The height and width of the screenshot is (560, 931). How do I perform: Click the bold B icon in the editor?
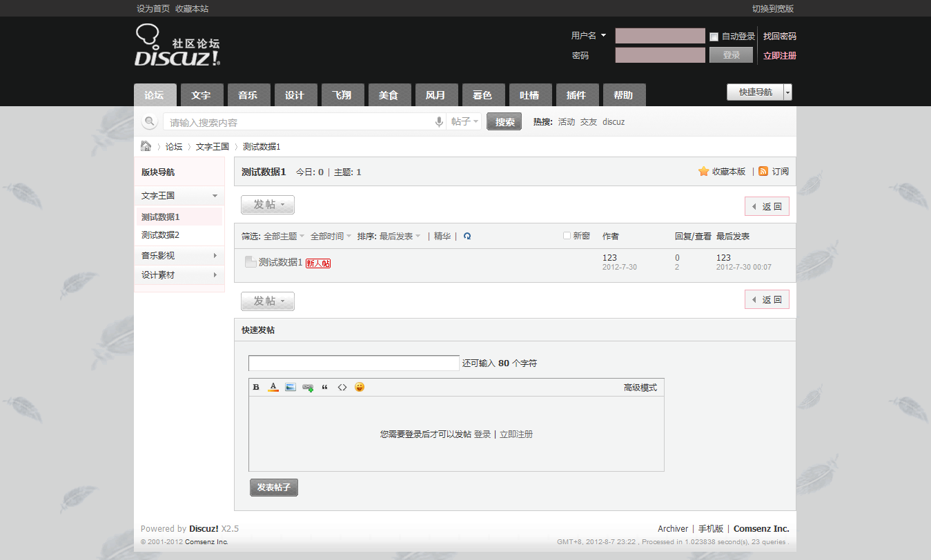coord(256,387)
